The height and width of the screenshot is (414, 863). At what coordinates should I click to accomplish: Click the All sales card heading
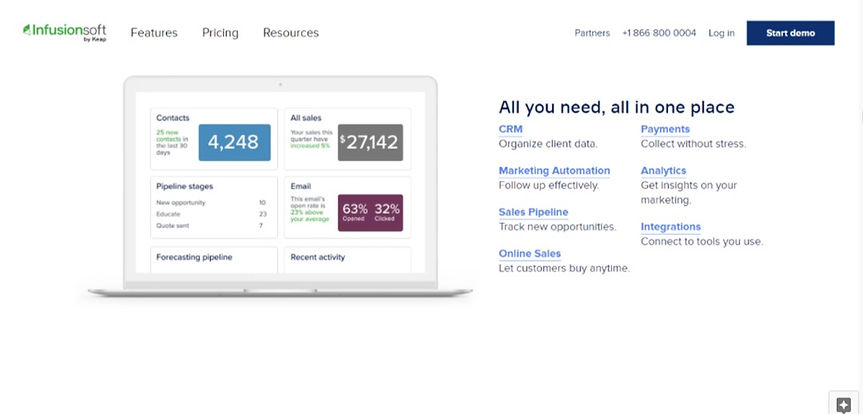pyautogui.click(x=306, y=118)
